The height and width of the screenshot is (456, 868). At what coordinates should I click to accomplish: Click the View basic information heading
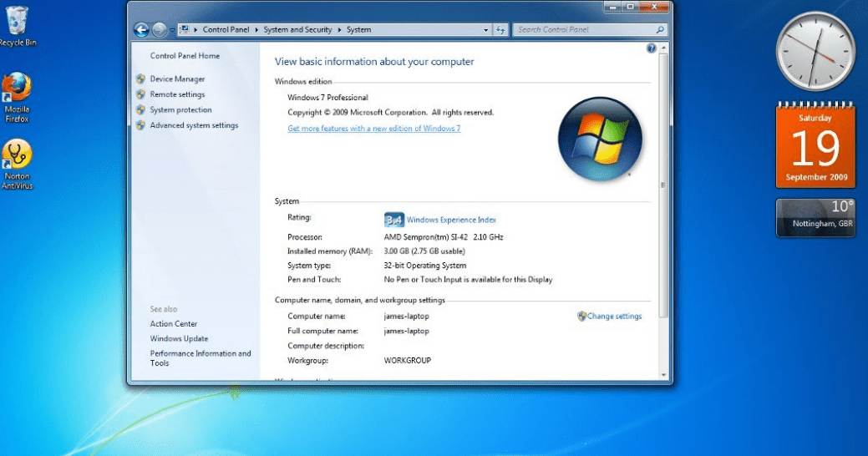coord(374,62)
